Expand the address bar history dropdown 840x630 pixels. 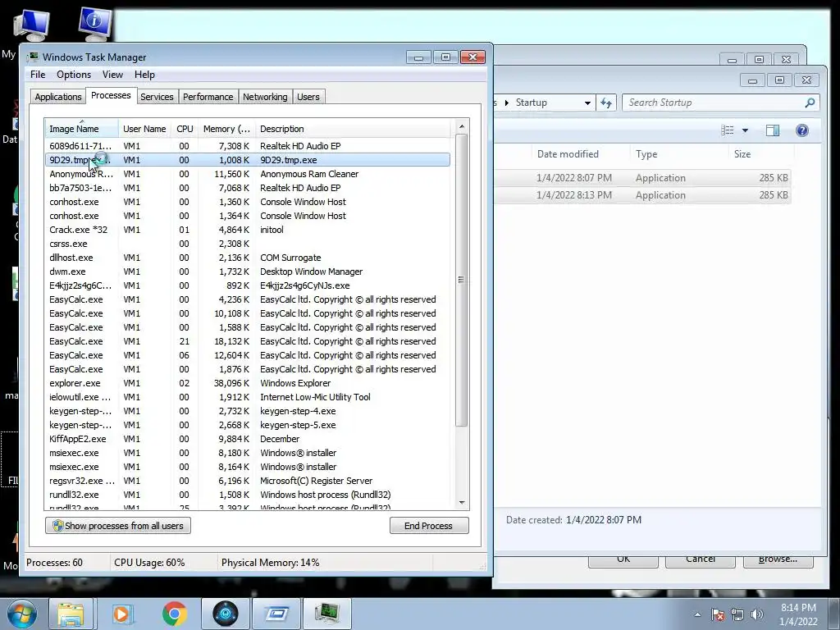tap(587, 103)
